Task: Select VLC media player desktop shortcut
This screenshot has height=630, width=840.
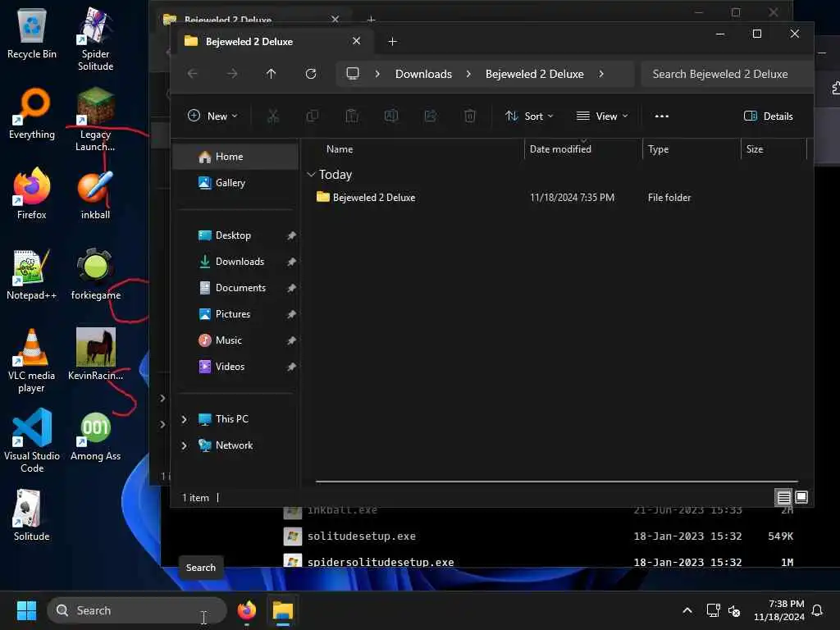Action: coord(32,361)
